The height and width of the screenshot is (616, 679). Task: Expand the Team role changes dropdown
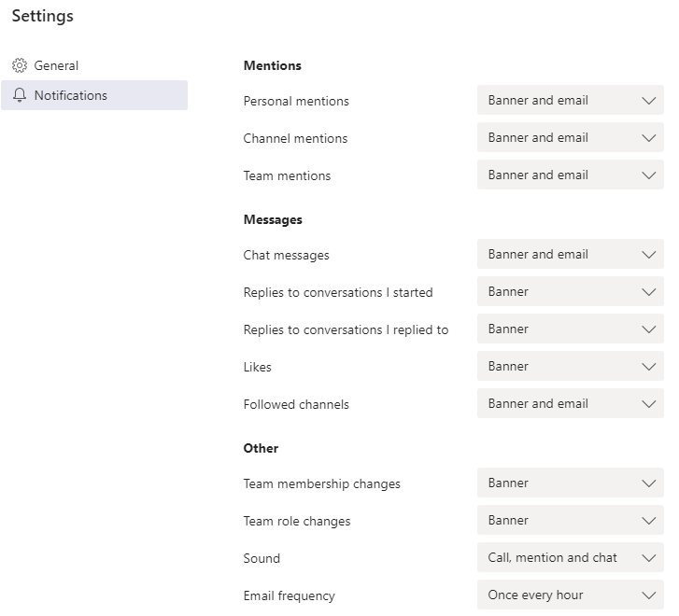point(571,520)
